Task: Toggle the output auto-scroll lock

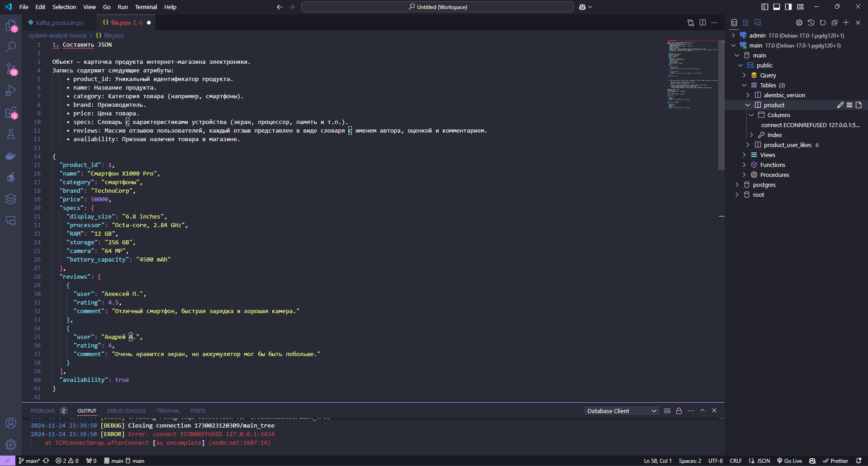Action: pyautogui.click(x=679, y=411)
